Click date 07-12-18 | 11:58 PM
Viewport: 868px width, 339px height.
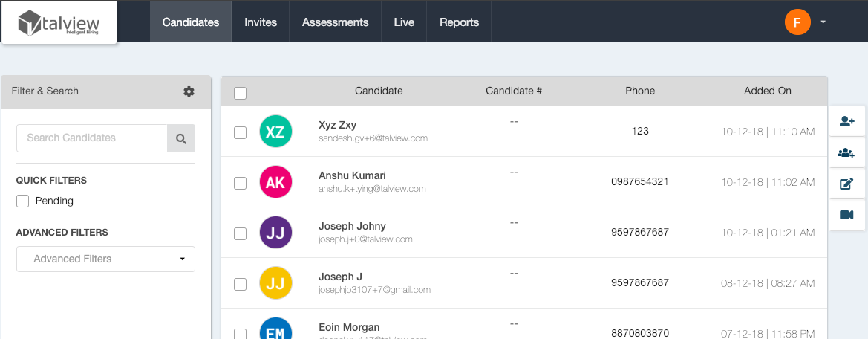[768, 334]
